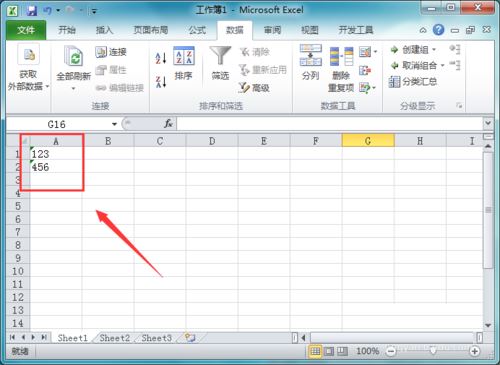Click the Show Detail icon
Viewport: 500px width, 365px height.
(455, 49)
